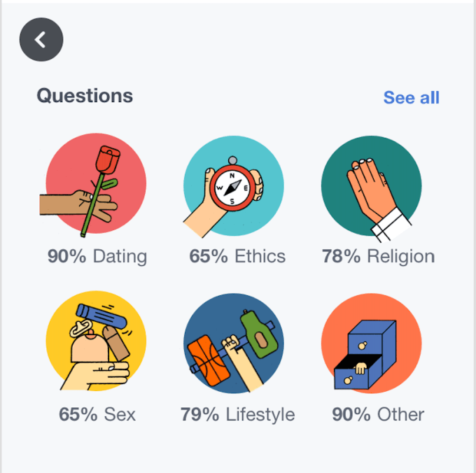Select the Ethics compass icon
This screenshot has height=473, width=476.
[x=233, y=184]
